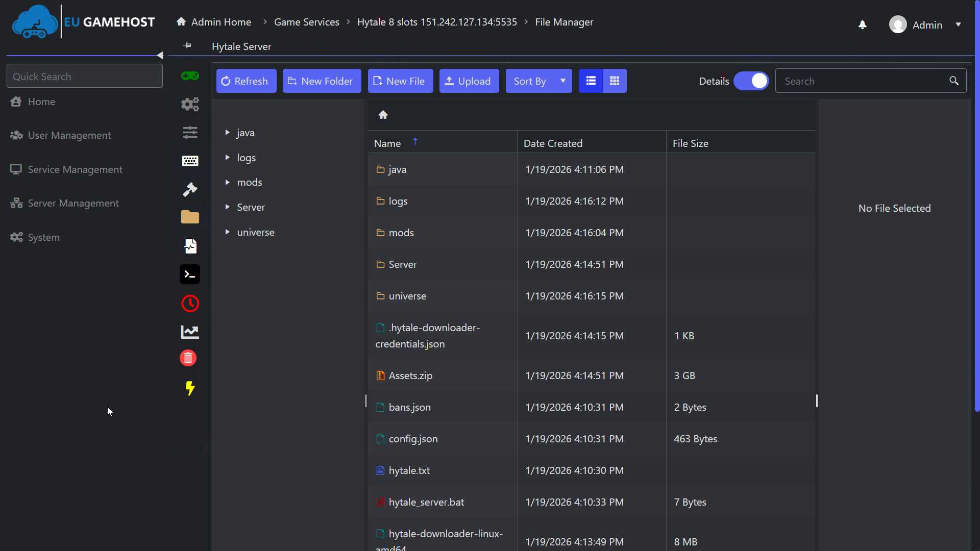Expand the logs folder in the tree

228,158
